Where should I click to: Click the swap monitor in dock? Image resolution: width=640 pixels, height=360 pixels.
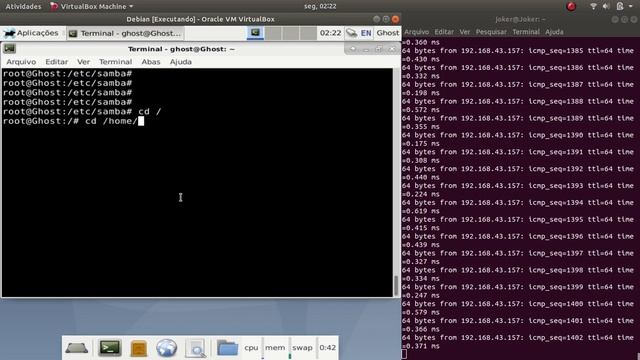(302, 348)
